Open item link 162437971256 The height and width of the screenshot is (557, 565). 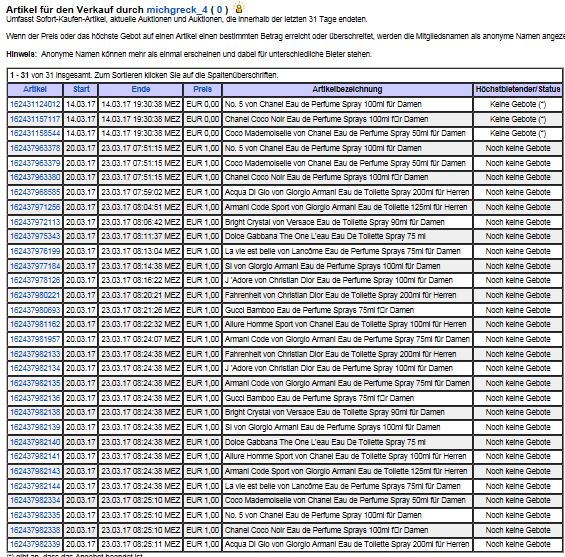tap(35, 207)
